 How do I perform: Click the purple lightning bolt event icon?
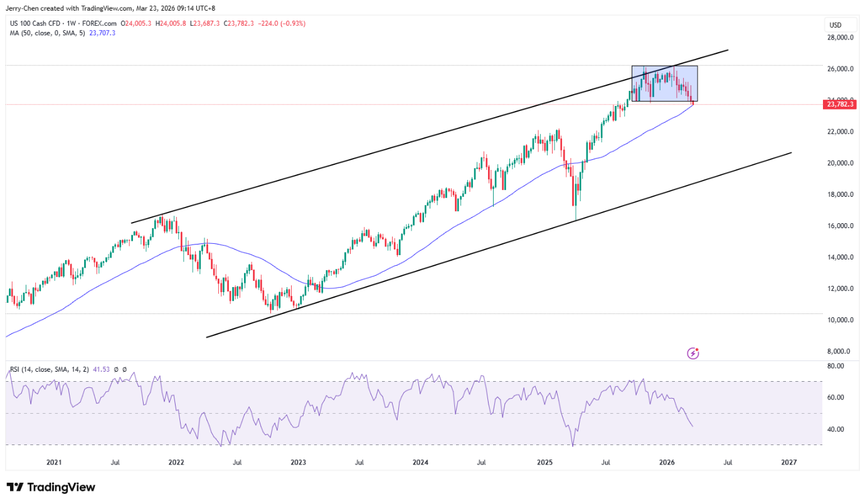tap(693, 354)
